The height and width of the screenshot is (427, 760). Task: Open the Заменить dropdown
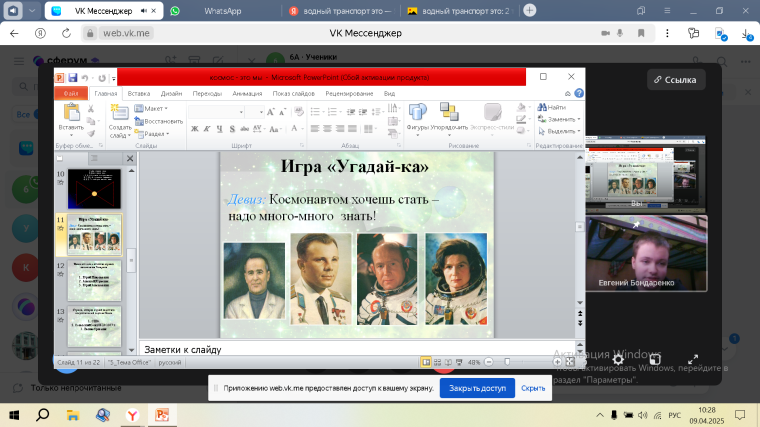click(x=559, y=119)
